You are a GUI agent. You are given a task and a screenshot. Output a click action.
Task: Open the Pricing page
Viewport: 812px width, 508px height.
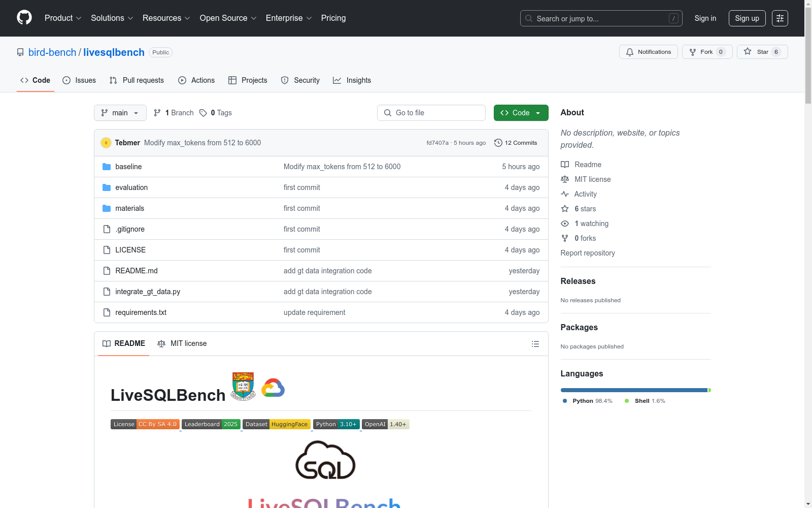point(333,18)
